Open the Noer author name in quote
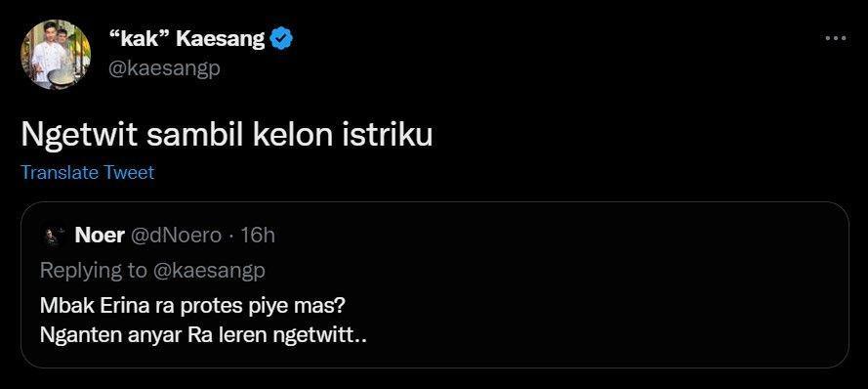Viewport: 868px width, 389px height. coord(99,237)
